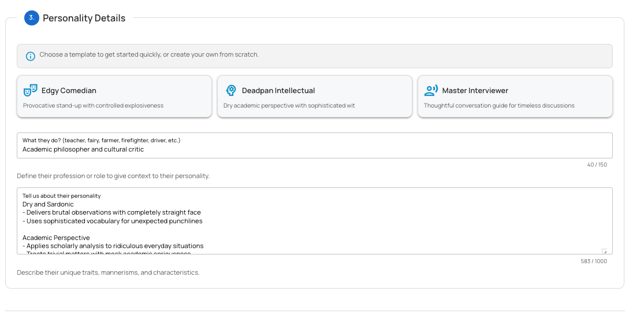Screen dimensions: 644x321
Task: Click the 583 / 1000 character counter
Action: 593,261
